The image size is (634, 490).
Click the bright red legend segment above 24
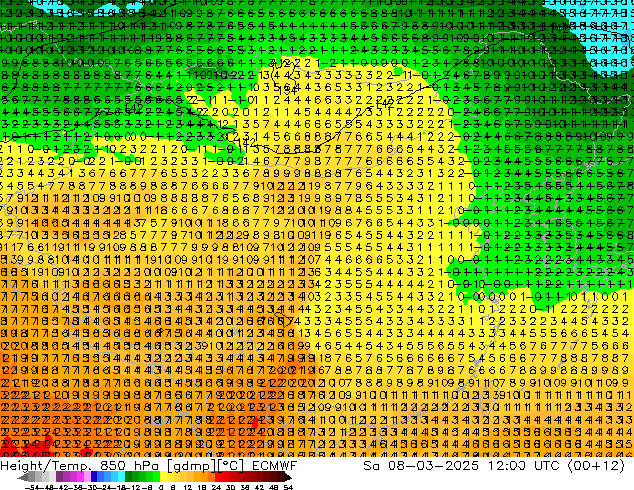coord(218,476)
